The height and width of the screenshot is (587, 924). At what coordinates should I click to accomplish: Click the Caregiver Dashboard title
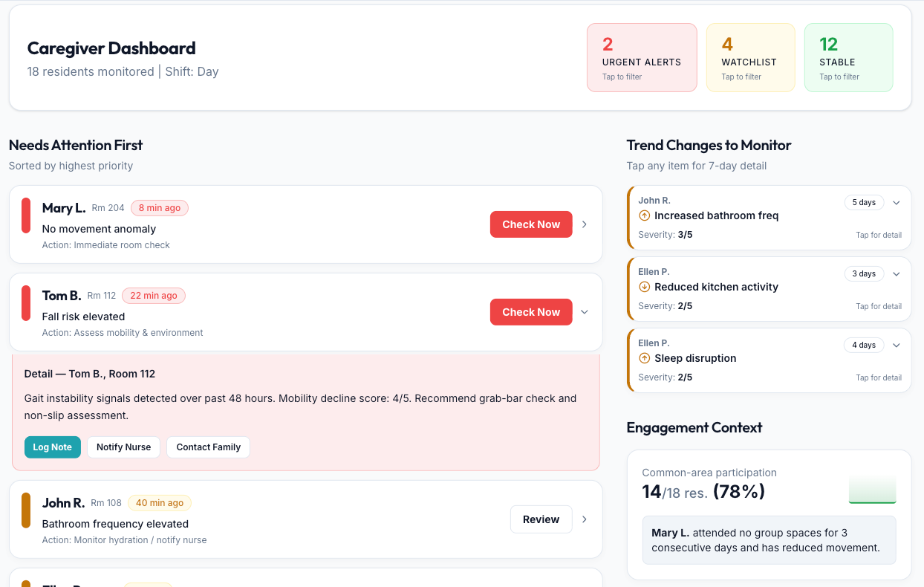click(111, 48)
